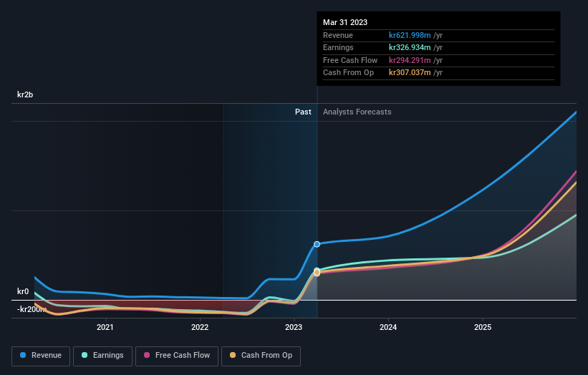The height and width of the screenshot is (375, 588).
Task: Click the Free Cash Flow label in tooltip
Action: 350,60
